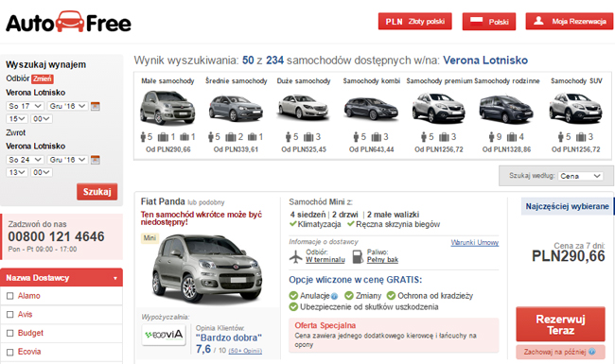Click the PLN290,66 total price
The height and width of the screenshot is (364, 615).
click(569, 256)
